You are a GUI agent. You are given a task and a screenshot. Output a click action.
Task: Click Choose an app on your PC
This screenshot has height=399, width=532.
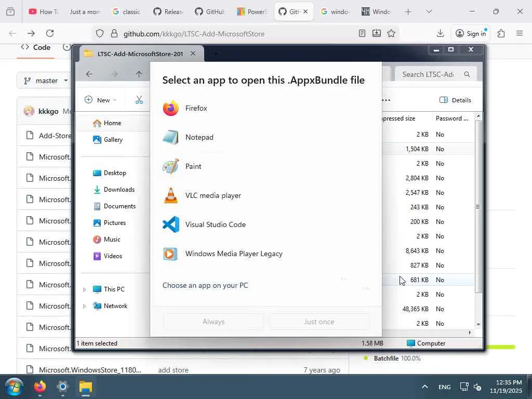[205, 285]
